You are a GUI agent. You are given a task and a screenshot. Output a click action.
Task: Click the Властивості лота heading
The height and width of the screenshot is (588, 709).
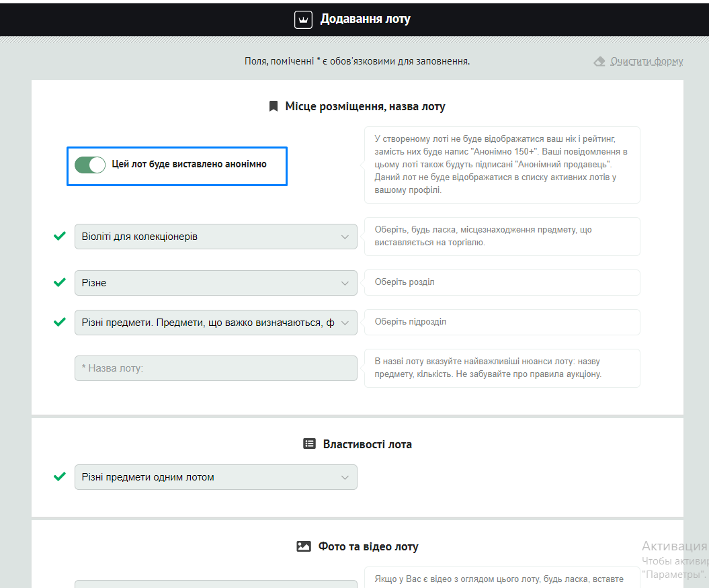click(367, 444)
